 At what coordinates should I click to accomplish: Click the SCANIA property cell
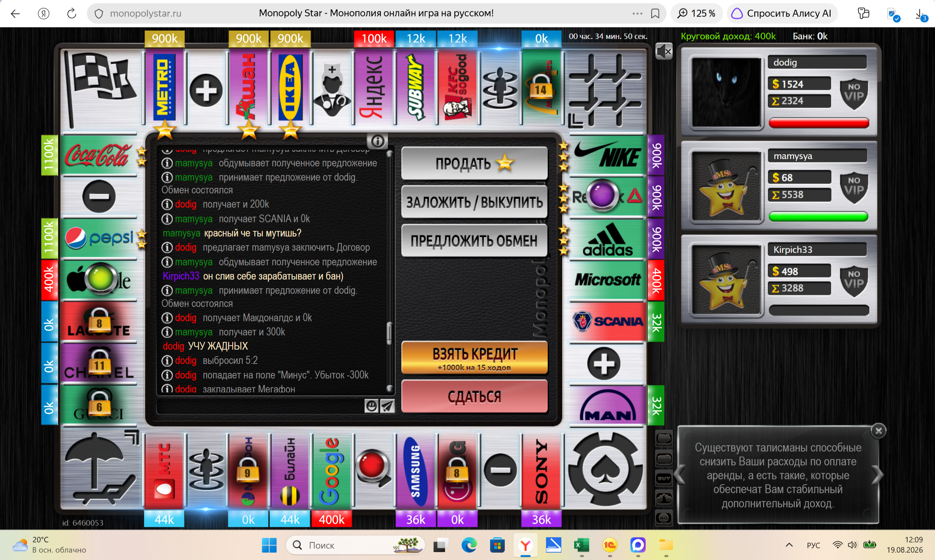607,322
